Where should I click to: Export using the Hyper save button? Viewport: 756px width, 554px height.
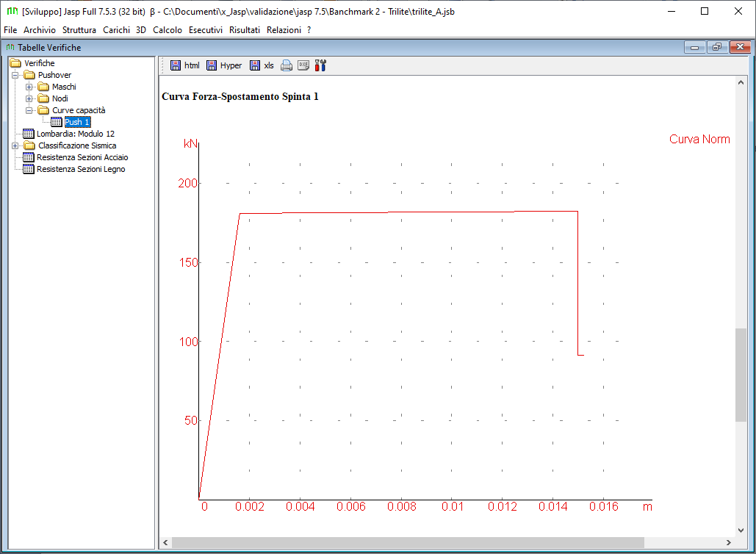point(224,65)
